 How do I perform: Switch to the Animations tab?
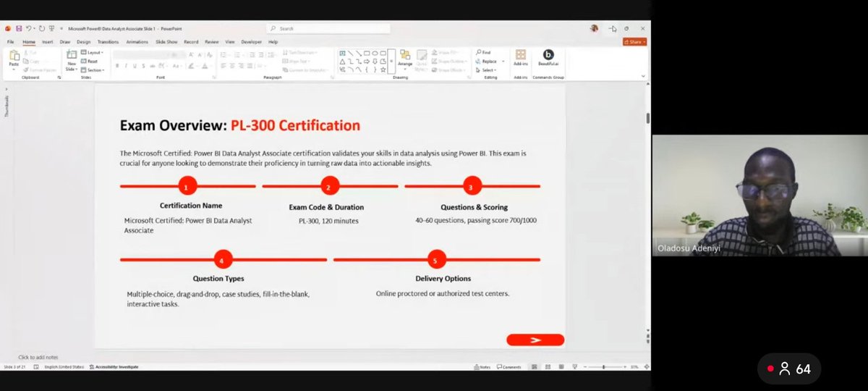coord(137,42)
